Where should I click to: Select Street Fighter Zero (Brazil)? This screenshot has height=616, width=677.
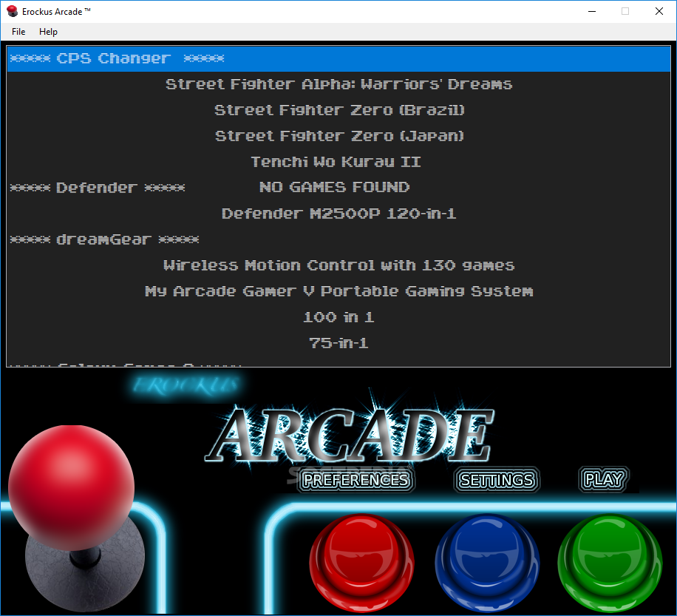tap(338, 110)
